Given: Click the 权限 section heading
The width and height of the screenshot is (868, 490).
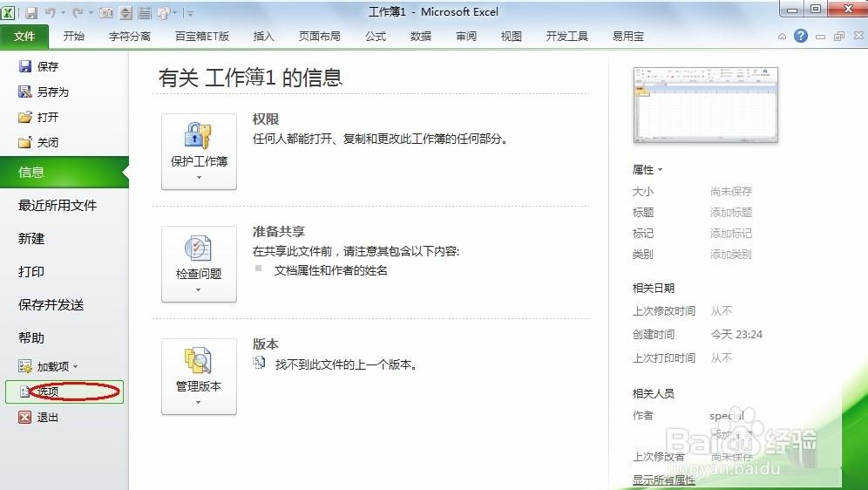Looking at the screenshot, I should (x=266, y=119).
